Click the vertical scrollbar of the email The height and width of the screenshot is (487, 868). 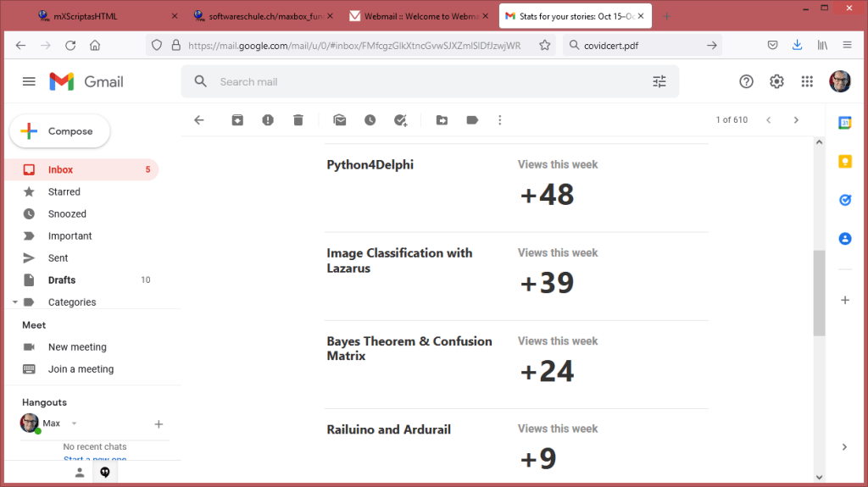click(x=819, y=292)
